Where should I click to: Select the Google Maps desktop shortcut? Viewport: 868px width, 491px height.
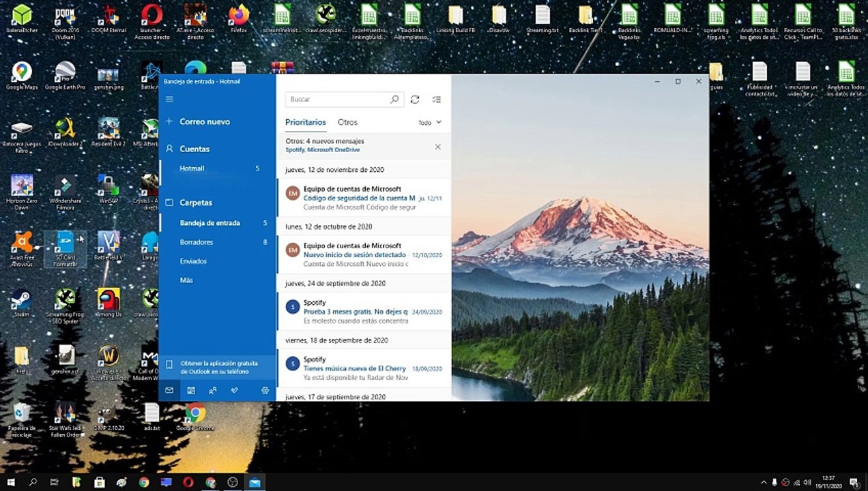tap(22, 76)
